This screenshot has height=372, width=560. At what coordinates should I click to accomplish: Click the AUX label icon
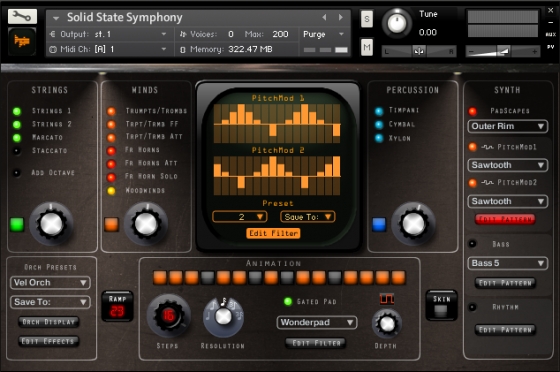click(x=550, y=34)
